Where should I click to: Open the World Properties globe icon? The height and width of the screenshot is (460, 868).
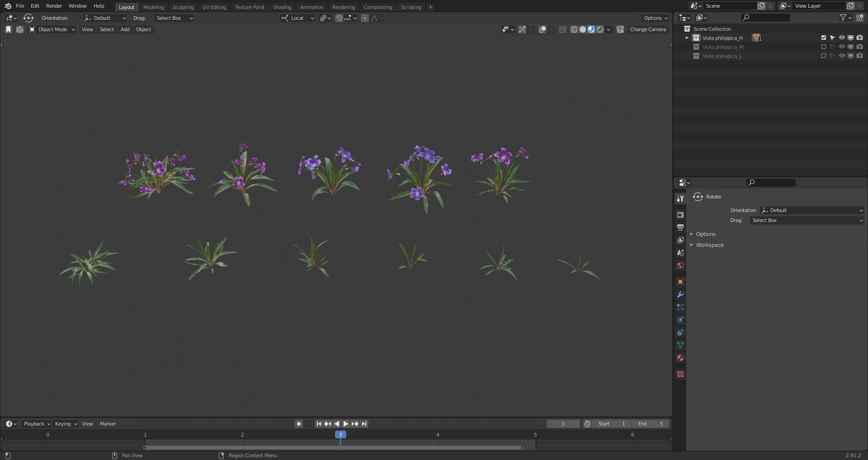pos(680,265)
